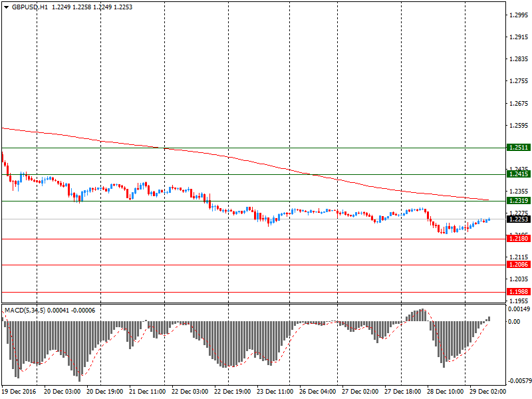
Task: Click the 28 Dec 10:00 time label
Action: (445, 392)
